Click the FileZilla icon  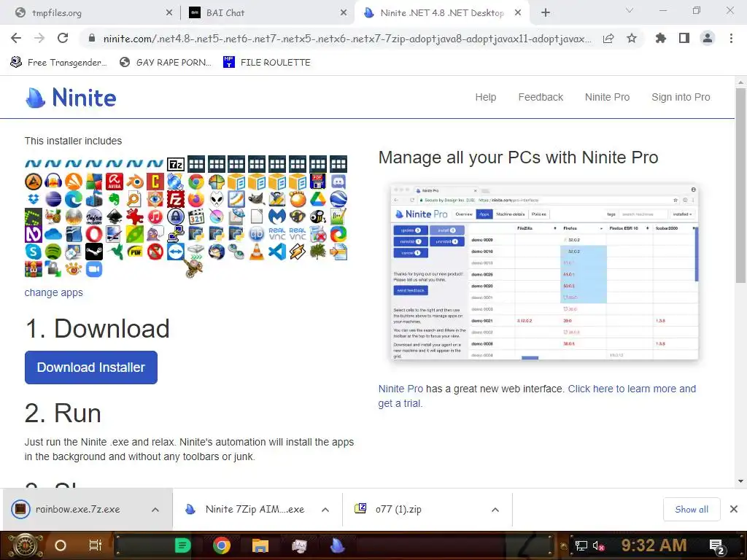pos(175,199)
